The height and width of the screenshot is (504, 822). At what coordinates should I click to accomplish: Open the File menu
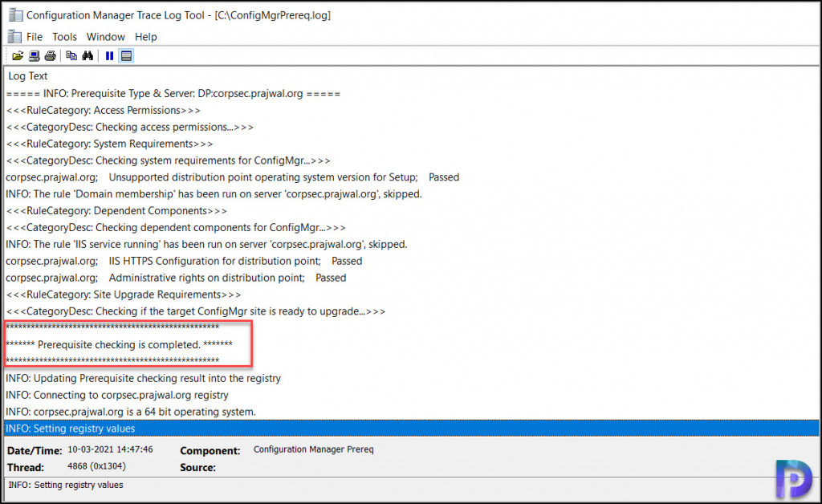point(35,37)
